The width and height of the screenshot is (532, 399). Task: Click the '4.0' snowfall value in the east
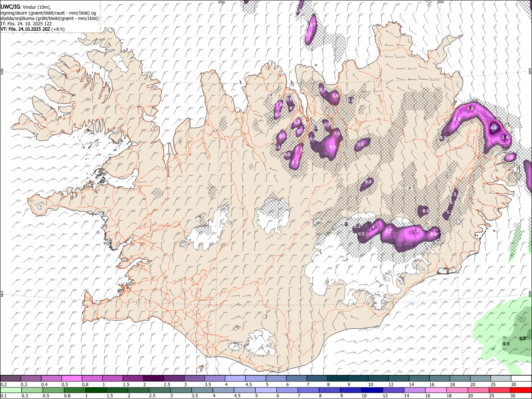click(x=494, y=128)
